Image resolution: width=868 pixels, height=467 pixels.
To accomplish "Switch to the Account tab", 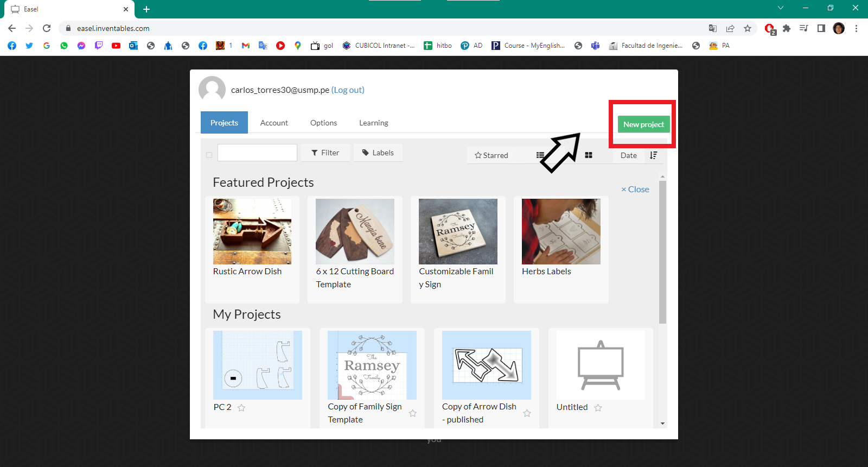I will (274, 123).
